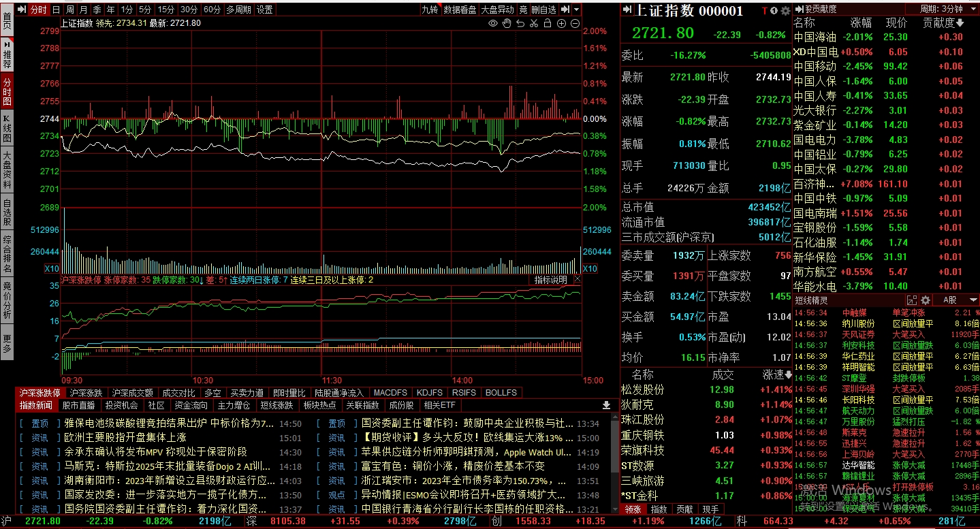Viewport: 980px width, 529px height.
Task: Switch to 板块热点 news tab
Action: (319, 405)
